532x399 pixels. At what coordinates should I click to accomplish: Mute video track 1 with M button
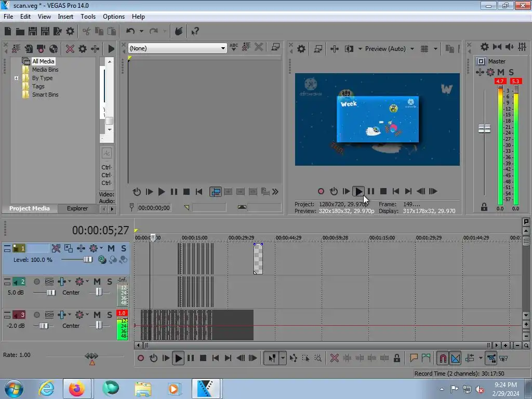click(111, 248)
